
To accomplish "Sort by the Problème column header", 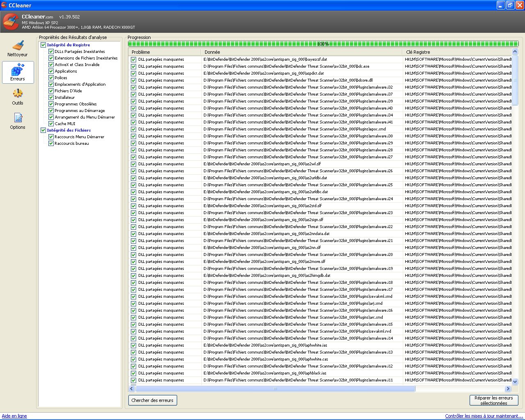I will pyautogui.click(x=164, y=52).
